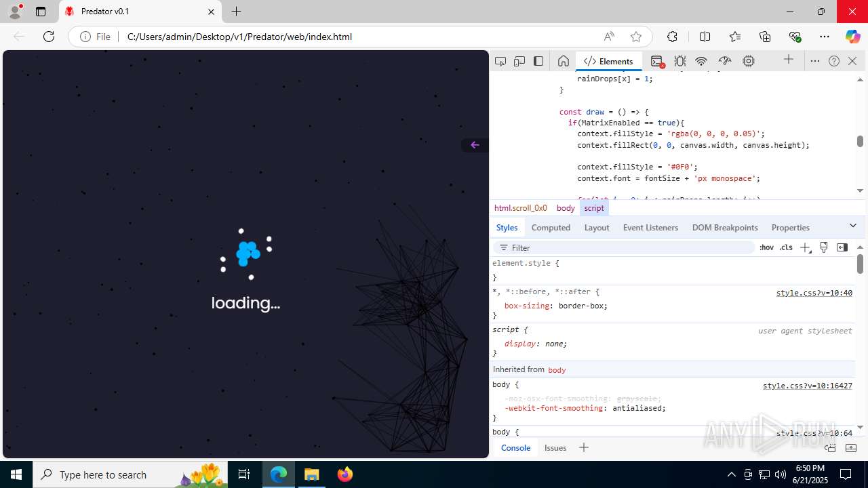
Task: Close the DevTools panel
Action: tap(852, 61)
